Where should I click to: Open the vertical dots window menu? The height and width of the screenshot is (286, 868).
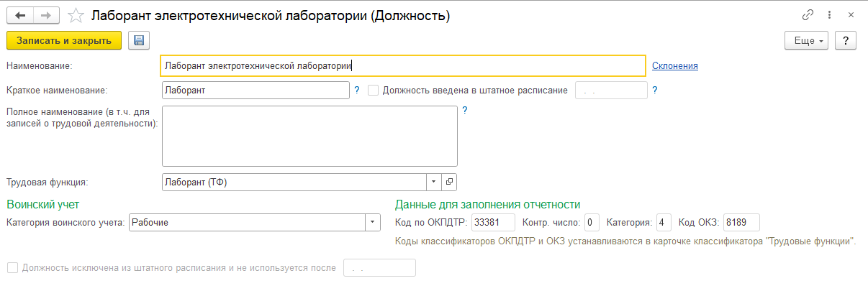(x=831, y=15)
